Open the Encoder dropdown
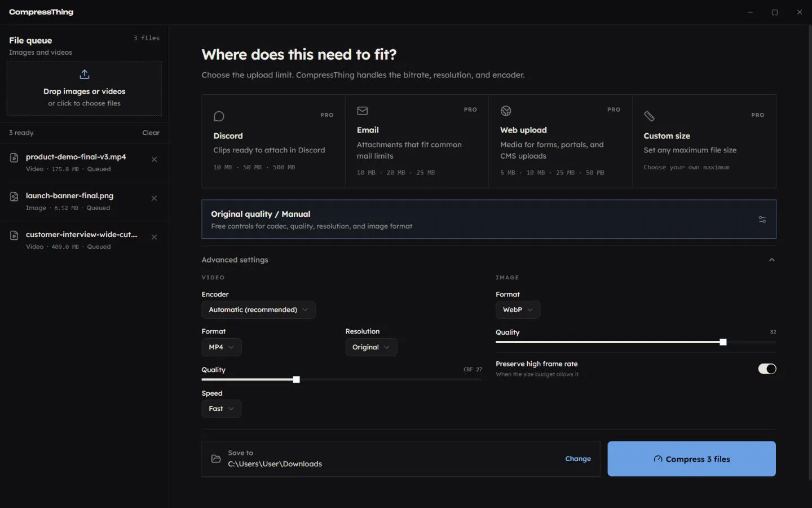The width and height of the screenshot is (812, 508). point(258,310)
